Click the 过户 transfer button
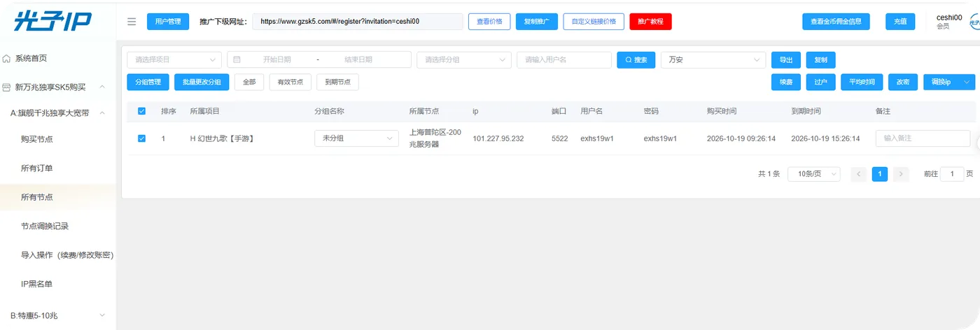The width and height of the screenshot is (980, 330). coord(821,82)
